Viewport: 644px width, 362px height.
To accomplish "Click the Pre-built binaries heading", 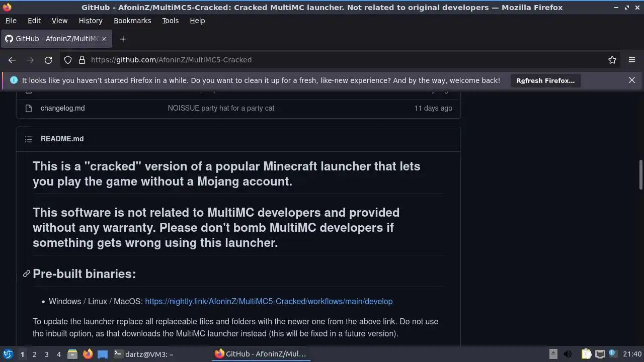I will tap(84, 274).
